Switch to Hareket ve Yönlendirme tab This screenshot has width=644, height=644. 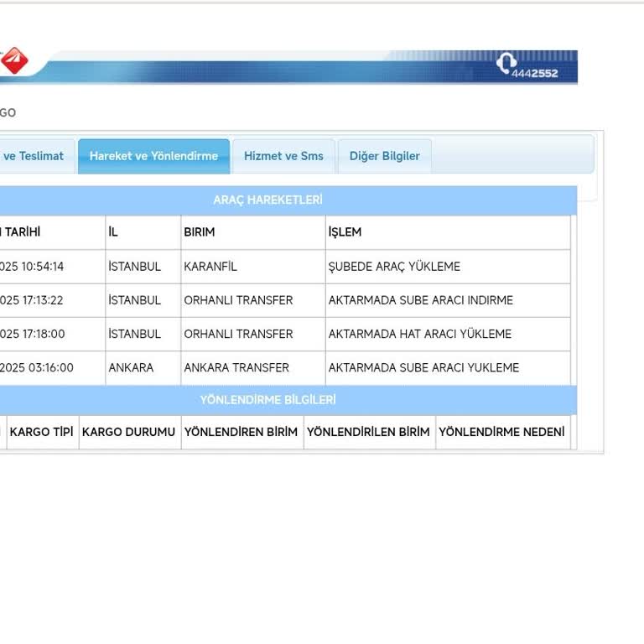click(x=153, y=157)
